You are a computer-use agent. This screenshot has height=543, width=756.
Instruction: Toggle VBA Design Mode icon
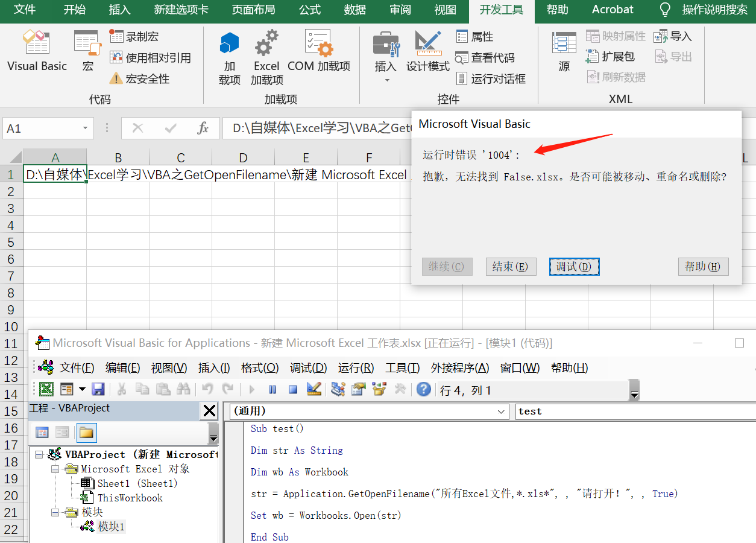pyautogui.click(x=313, y=389)
